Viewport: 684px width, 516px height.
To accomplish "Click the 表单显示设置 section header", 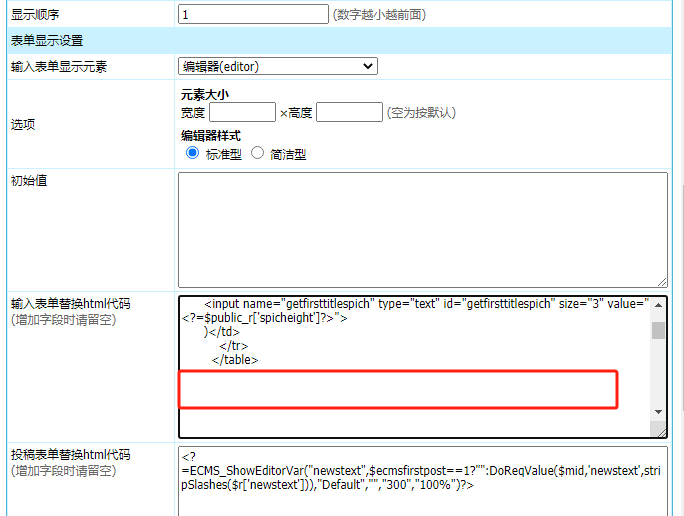I will coord(47,41).
